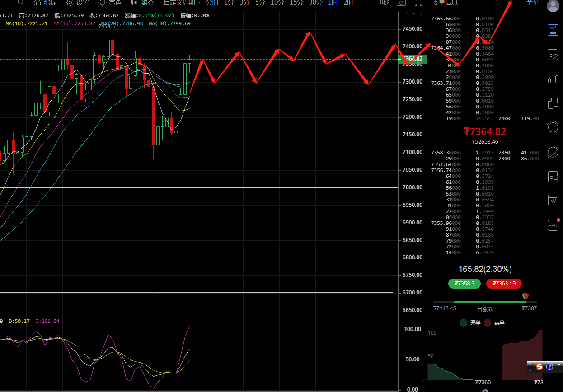563x392 pixels.
Task: Click the search magnifier icon
Action: 20,3
